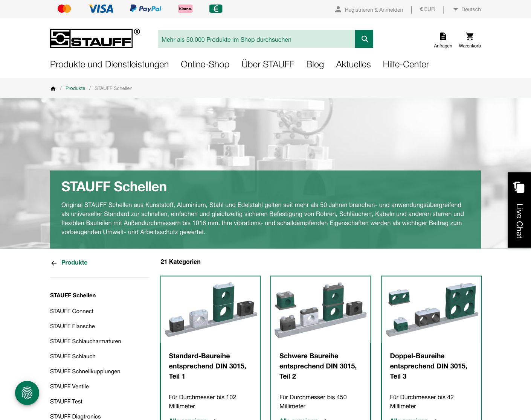
Task: Open the Live Chat side panel
Action: [x=519, y=210]
